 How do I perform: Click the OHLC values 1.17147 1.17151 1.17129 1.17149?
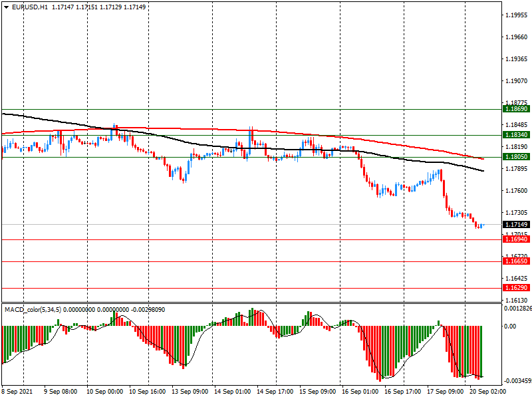tap(98, 7)
